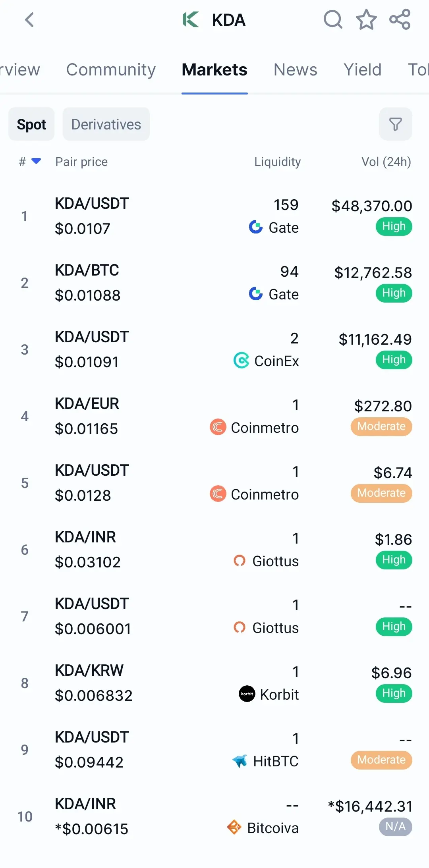Open the market filter funnel icon
Screen dimensions: 429x868
(x=395, y=124)
